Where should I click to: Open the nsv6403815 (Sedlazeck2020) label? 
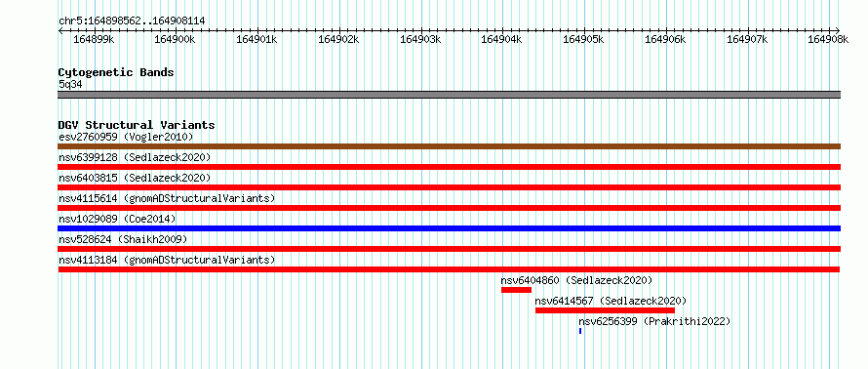pyautogui.click(x=135, y=178)
